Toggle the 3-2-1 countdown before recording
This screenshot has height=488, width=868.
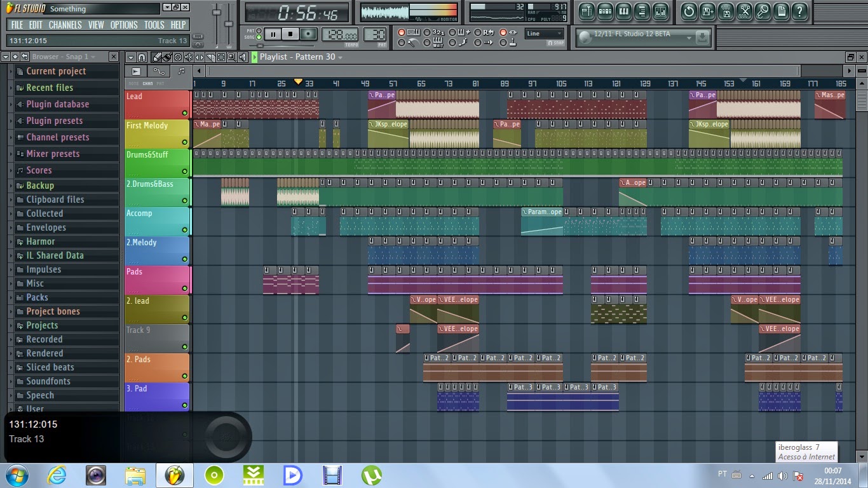click(426, 32)
